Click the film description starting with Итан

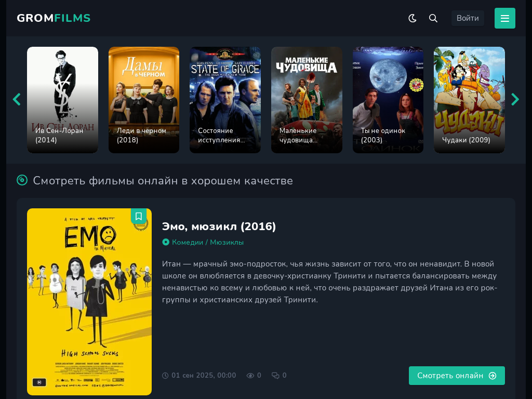[x=330, y=282]
